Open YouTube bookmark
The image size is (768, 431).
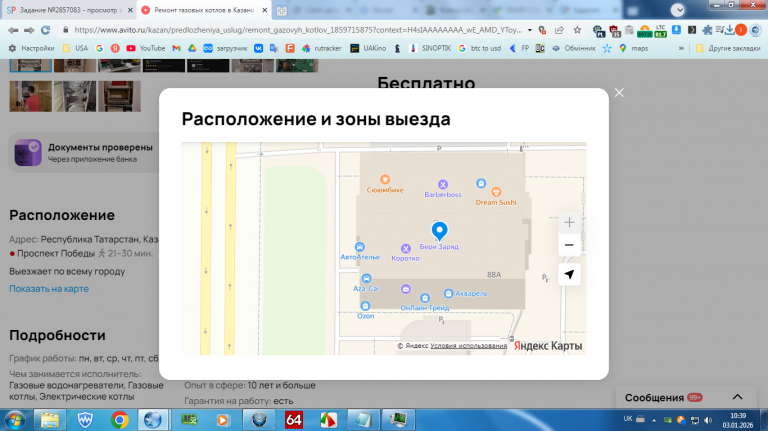[x=146, y=48]
